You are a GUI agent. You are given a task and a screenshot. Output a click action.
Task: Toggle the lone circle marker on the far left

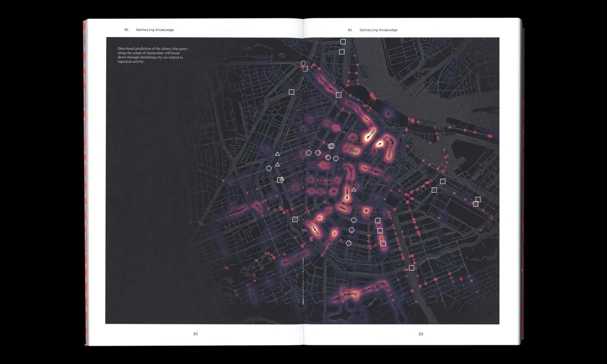click(269, 168)
